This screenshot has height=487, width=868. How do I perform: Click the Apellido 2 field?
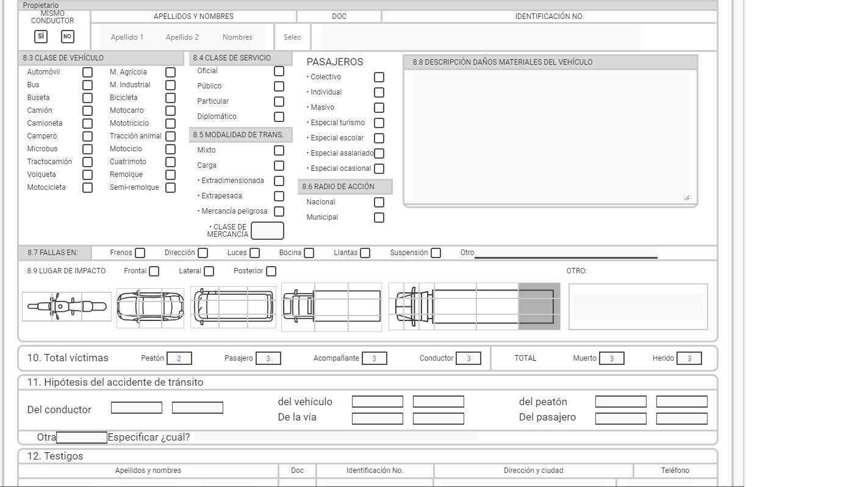pos(182,37)
